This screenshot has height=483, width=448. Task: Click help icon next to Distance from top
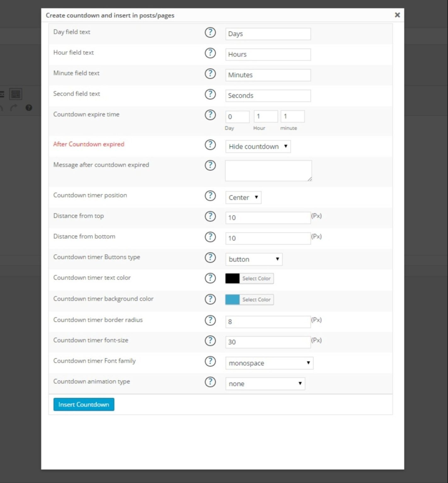click(210, 217)
